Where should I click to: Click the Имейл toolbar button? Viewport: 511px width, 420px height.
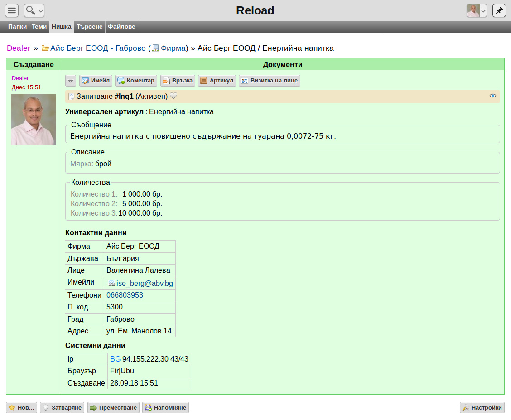coord(96,81)
